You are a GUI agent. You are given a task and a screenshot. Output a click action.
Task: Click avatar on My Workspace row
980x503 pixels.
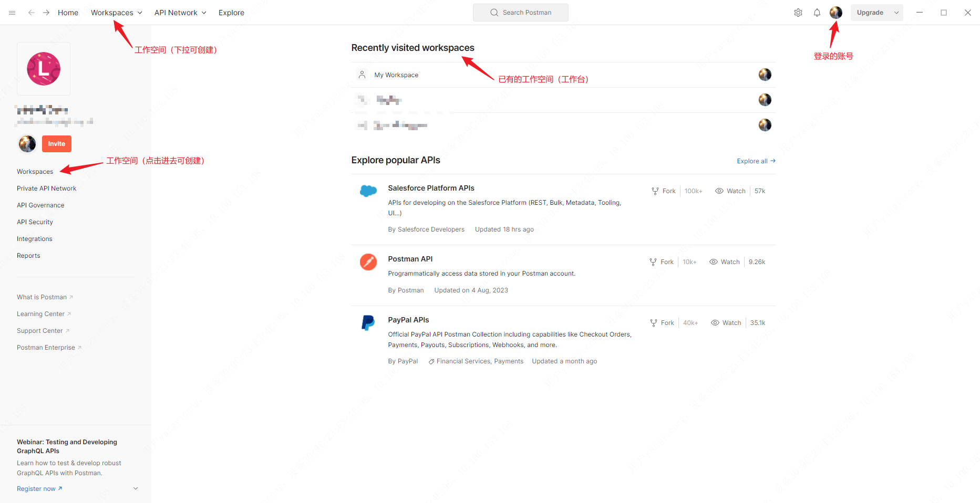[x=765, y=75]
